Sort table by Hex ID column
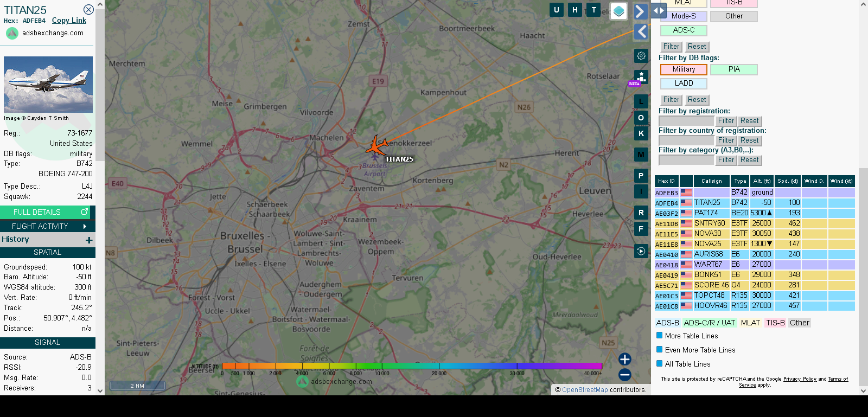 point(666,181)
